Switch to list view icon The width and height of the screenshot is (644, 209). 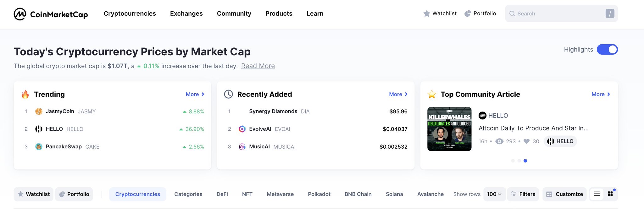(x=597, y=194)
